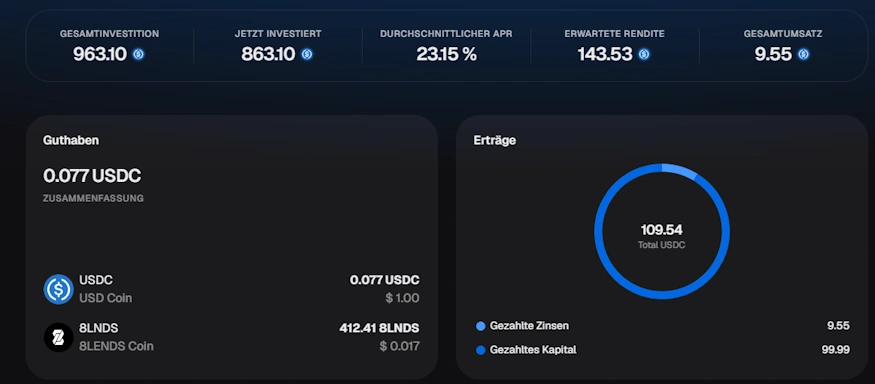Screen dimensions: 875x384
Task: Select the 8LENDS Coin logo icon
Action: 59,337
